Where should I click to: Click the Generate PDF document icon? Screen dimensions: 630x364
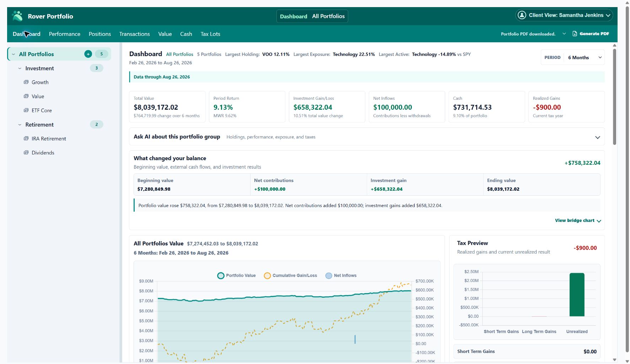click(575, 34)
